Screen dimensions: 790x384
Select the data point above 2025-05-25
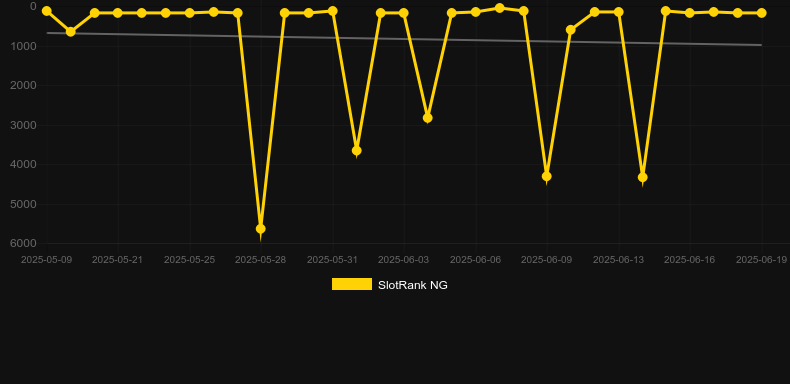click(189, 13)
